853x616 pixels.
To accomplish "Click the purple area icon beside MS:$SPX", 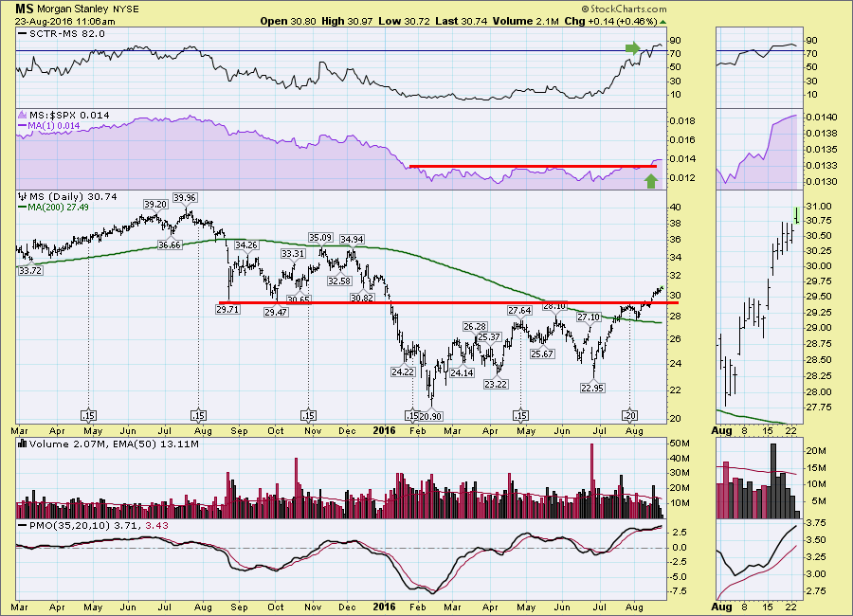I will [x=23, y=116].
